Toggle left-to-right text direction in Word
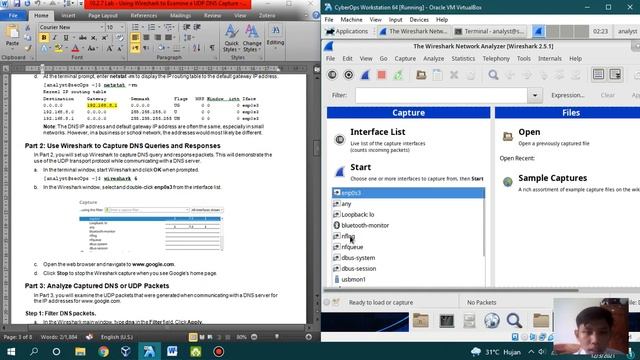This screenshot has height=360, width=640. [135, 49]
